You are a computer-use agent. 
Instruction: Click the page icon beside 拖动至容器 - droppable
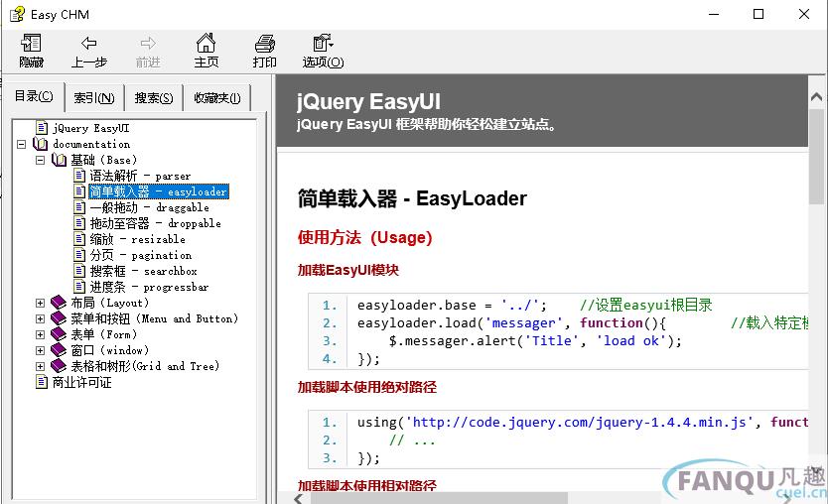(x=79, y=222)
